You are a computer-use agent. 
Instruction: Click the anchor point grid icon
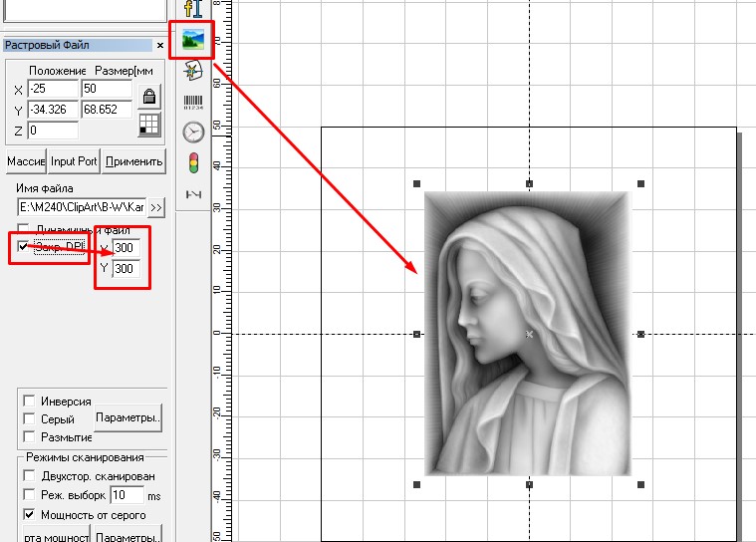pos(149,124)
